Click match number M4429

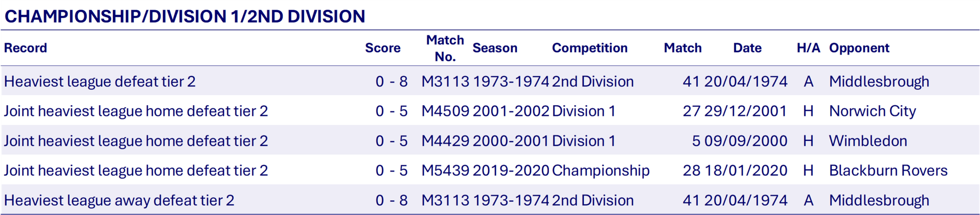point(445,141)
